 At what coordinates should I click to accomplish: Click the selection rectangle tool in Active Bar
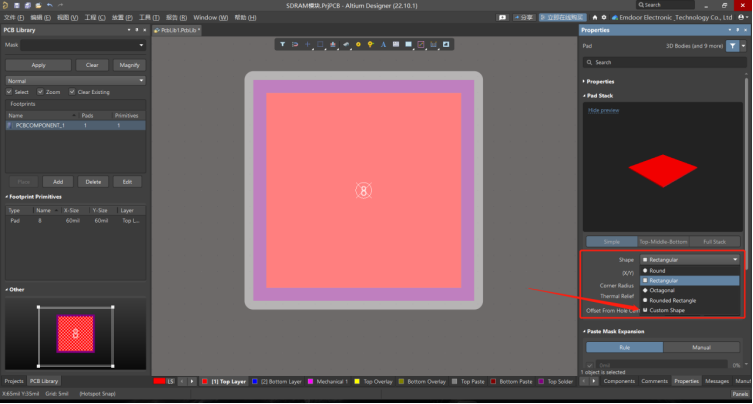pos(320,44)
